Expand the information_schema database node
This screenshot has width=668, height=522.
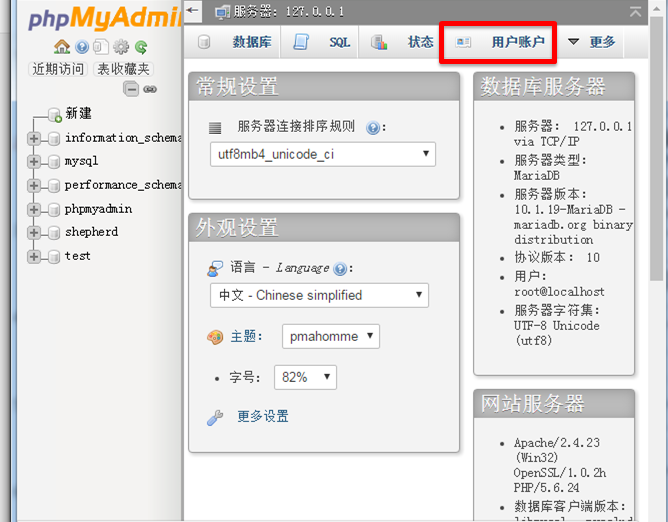(34, 138)
